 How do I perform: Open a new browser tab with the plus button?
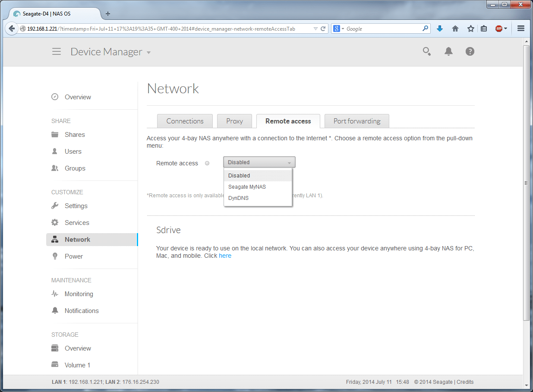(x=108, y=13)
